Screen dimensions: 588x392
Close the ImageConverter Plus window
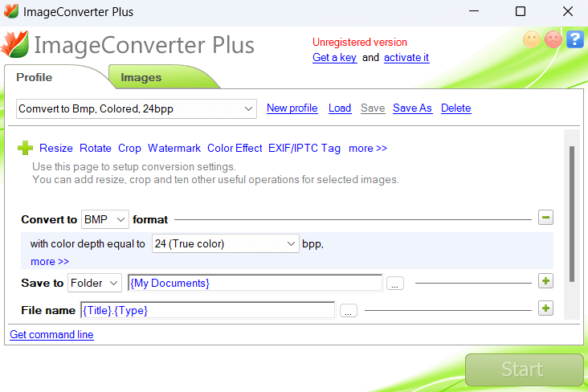568,11
